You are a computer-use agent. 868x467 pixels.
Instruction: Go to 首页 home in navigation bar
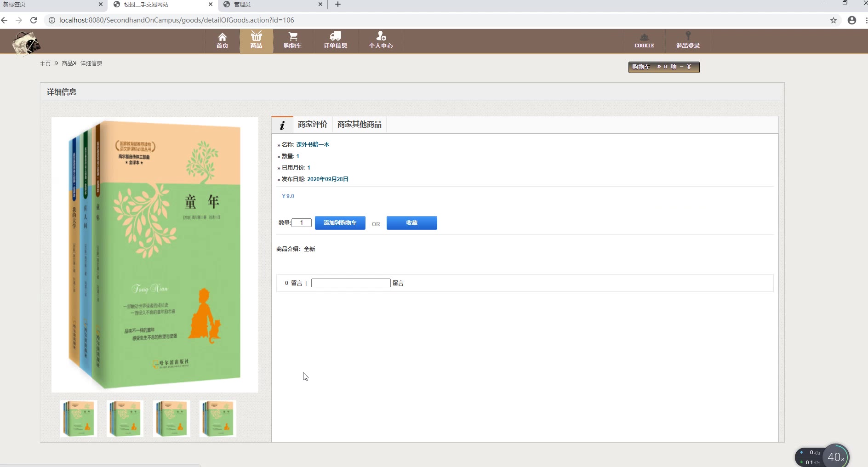222,40
